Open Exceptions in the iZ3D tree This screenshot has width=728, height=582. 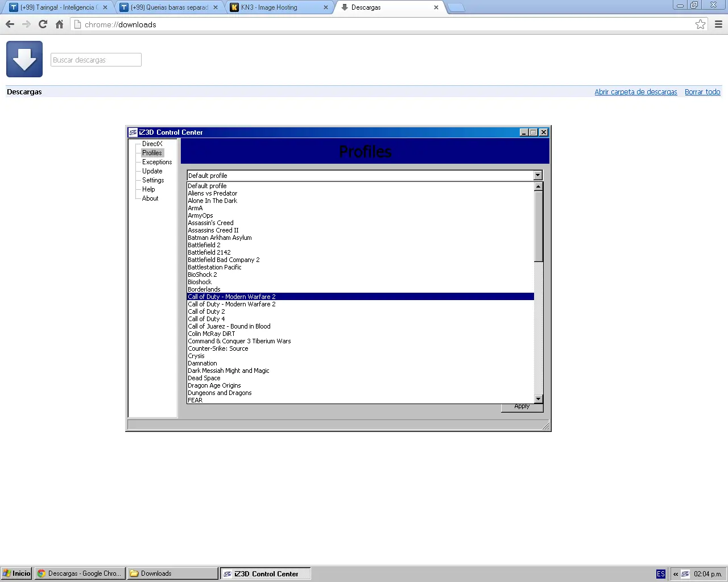click(157, 162)
